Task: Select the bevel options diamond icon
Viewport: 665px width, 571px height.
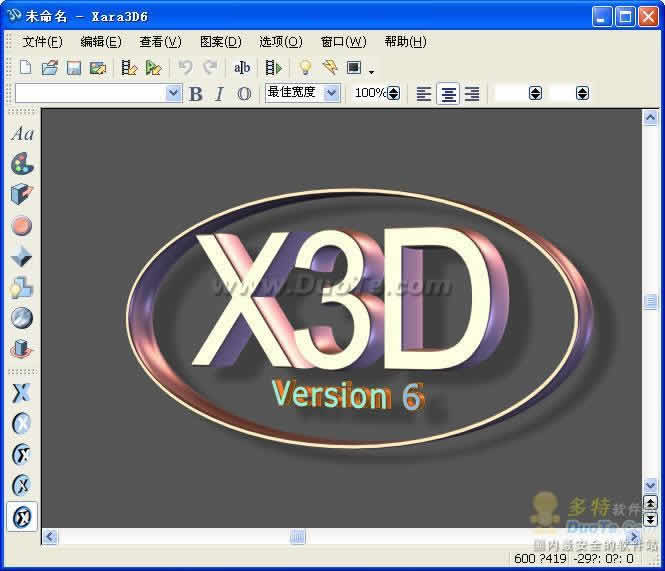Action: pyautogui.click(x=22, y=257)
